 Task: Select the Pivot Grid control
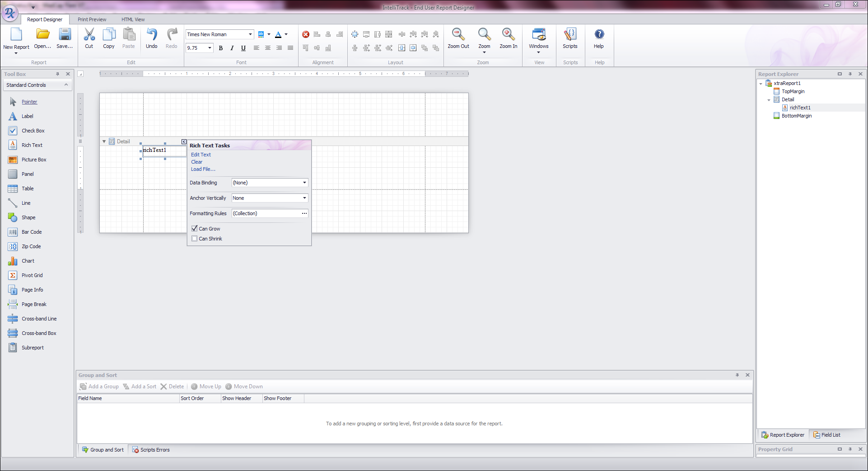(32, 275)
